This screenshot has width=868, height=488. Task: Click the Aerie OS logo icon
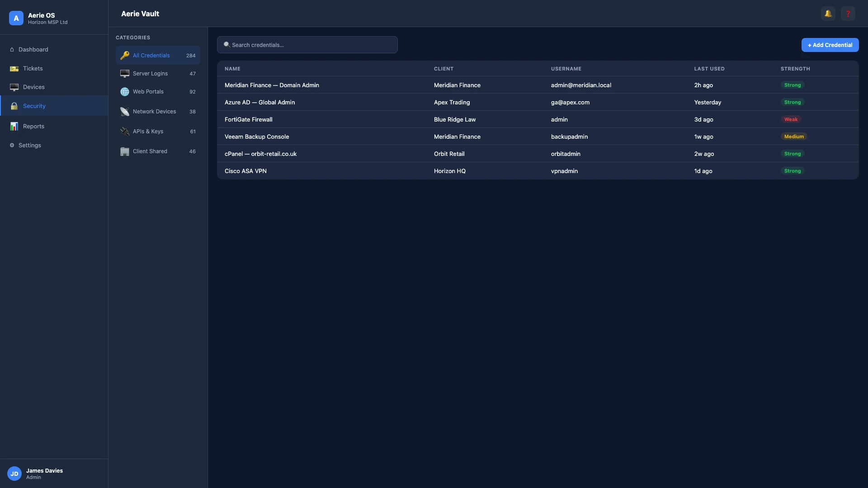pos(16,18)
